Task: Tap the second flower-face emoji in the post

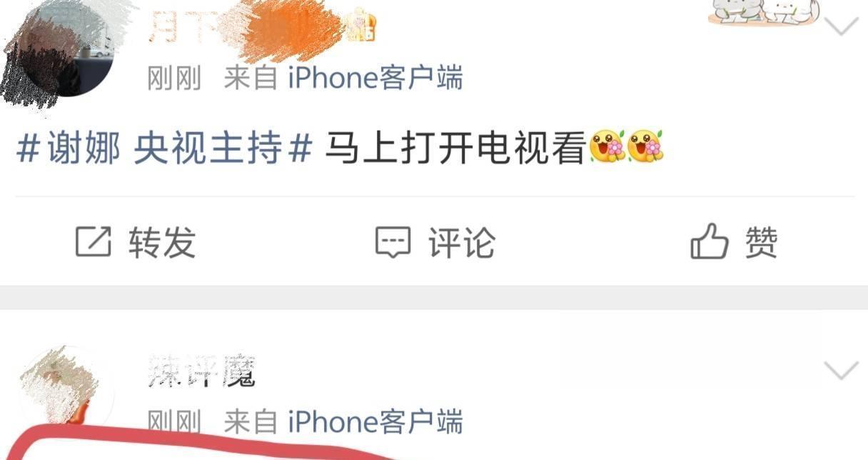Action: [x=645, y=146]
